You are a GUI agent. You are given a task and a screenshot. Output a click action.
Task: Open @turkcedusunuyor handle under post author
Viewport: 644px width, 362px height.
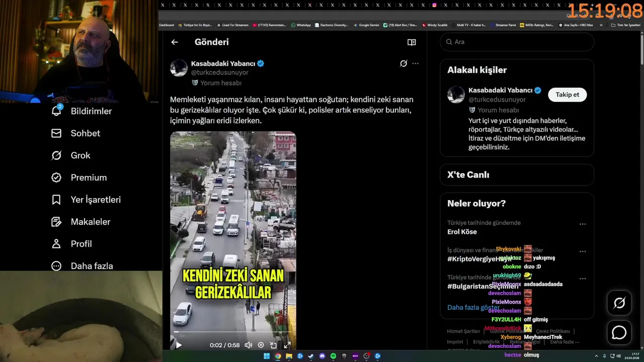tap(220, 72)
